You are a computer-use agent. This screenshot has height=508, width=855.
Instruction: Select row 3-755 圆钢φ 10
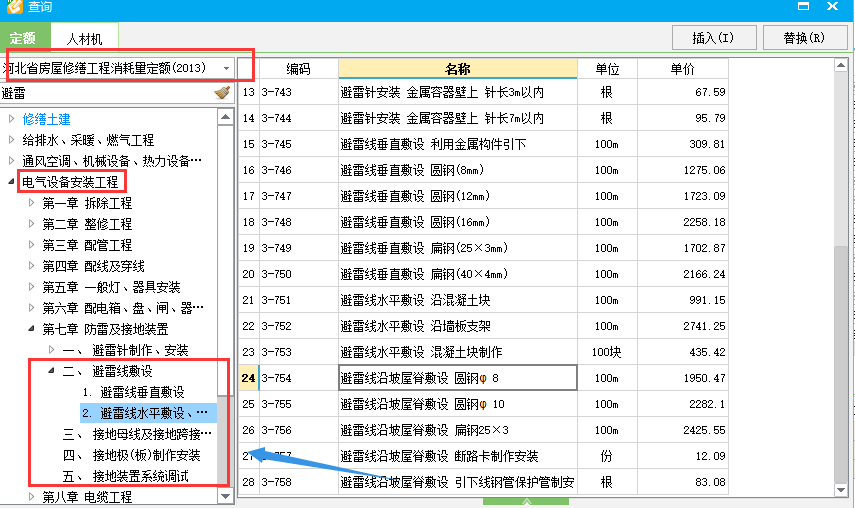tap(483, 404)
